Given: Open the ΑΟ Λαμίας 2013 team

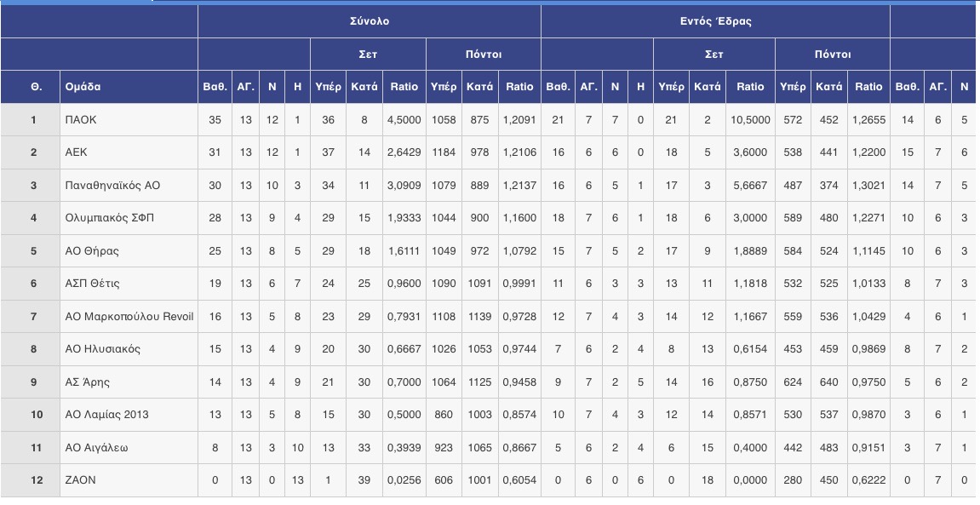Looking at the screenshot, I should [x=107, y=415].
